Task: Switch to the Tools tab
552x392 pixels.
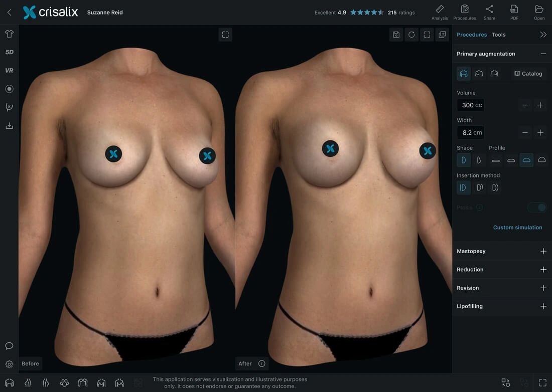Action: [x=498, y=34]
